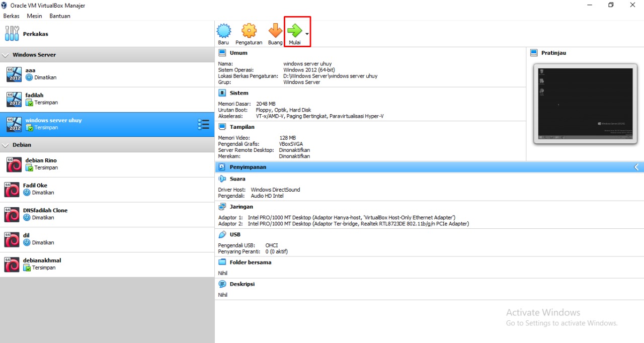The image size is (644, 343).
Task: Click the Jaringan section header
Action: [242, 207]
